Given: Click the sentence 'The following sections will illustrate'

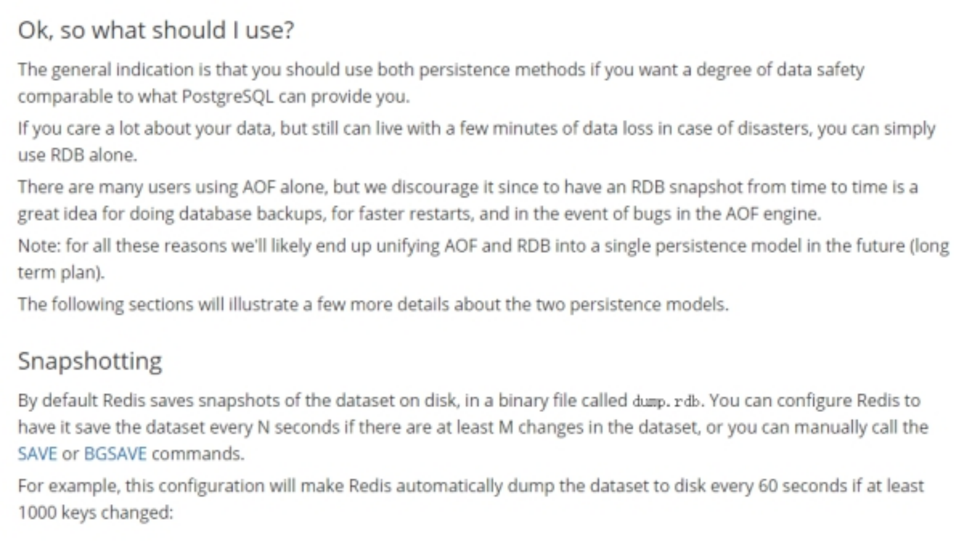Looking at the screenshot, I should [373, 305].
